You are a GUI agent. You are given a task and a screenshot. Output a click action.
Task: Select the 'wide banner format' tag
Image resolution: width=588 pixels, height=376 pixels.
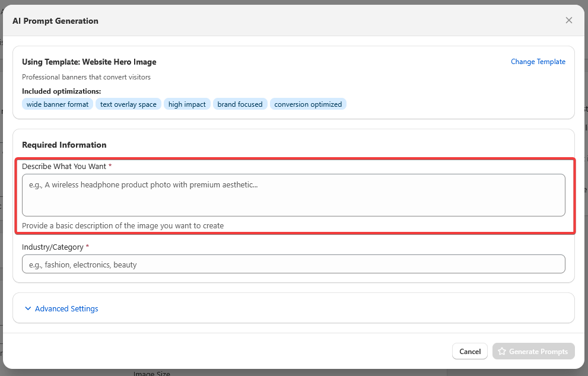click(x=58, y=104)
